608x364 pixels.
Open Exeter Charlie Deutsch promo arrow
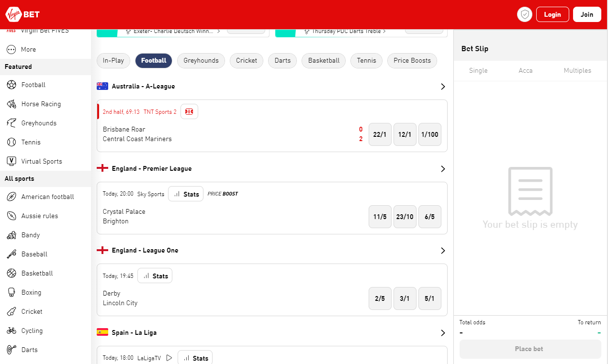(219, 31)
